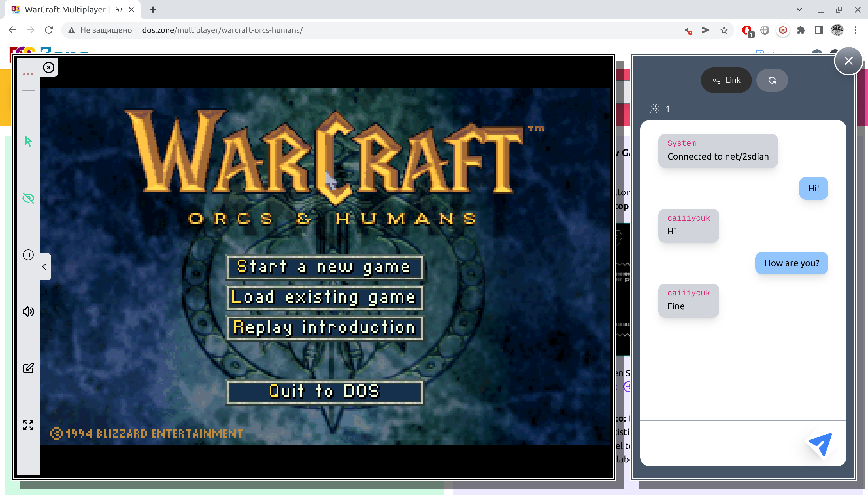
Task: Click the address bar URL dos.zone
Action: tap(222, 30)
